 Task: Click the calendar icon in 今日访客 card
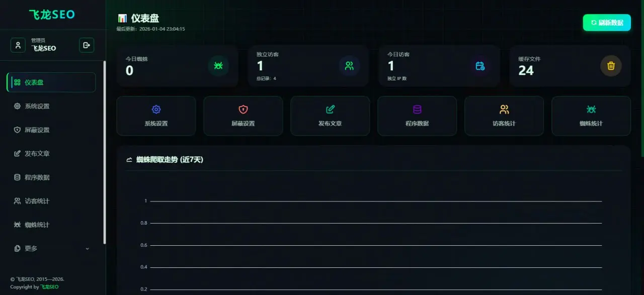480,66
